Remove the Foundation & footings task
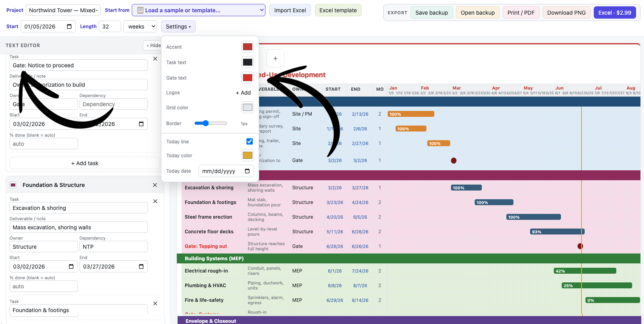 (155, 303)
